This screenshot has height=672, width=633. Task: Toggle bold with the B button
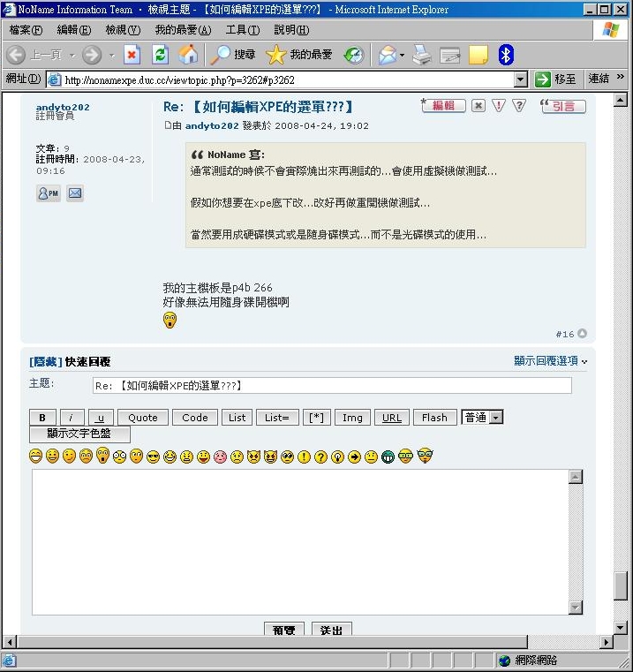42,418
